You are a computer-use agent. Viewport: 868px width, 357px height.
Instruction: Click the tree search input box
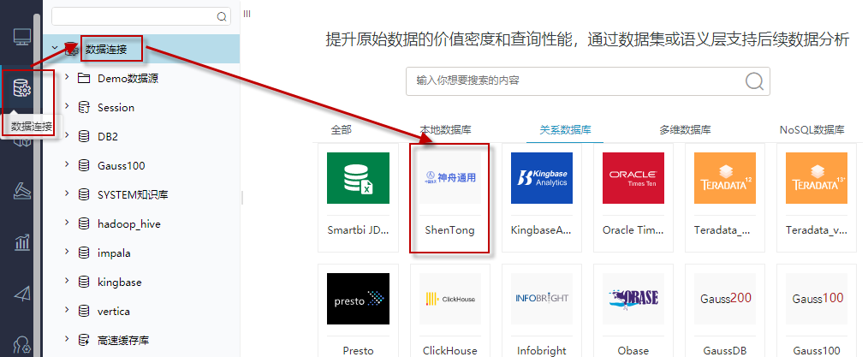[x=141, y=16]
